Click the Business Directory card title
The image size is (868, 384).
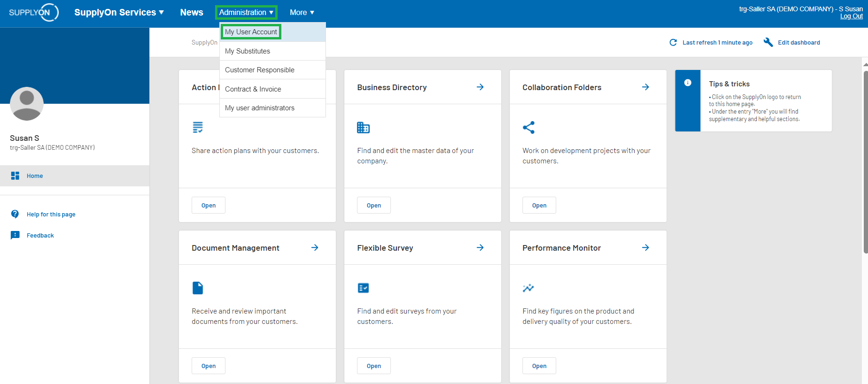click(x=392, y=87)
